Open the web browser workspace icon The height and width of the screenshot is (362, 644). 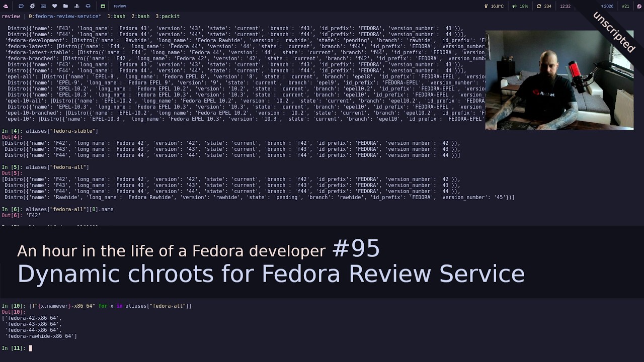[x=32, y=6]
